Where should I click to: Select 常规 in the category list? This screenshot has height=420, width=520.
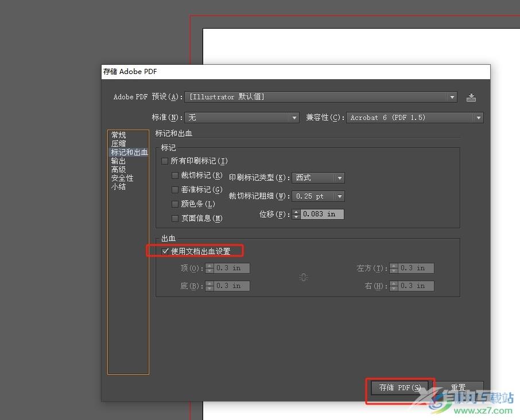pyautogui.click(x=118, y=135)
